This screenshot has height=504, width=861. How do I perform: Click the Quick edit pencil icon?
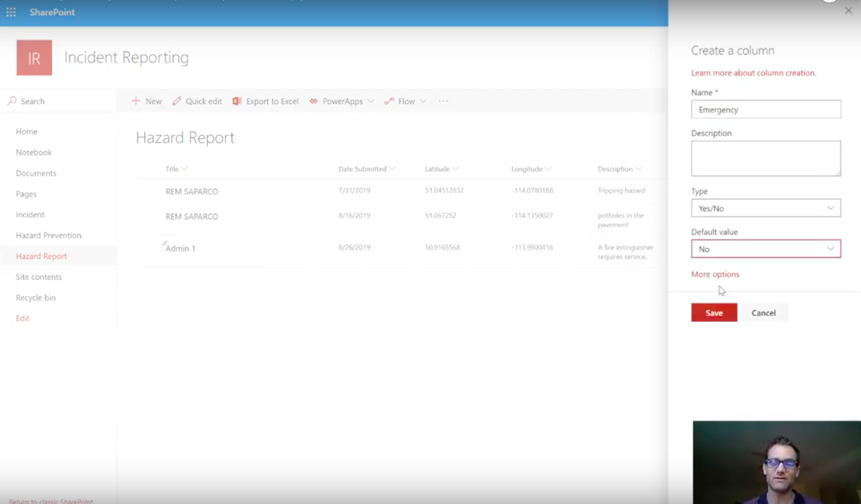tap(177, 101)
